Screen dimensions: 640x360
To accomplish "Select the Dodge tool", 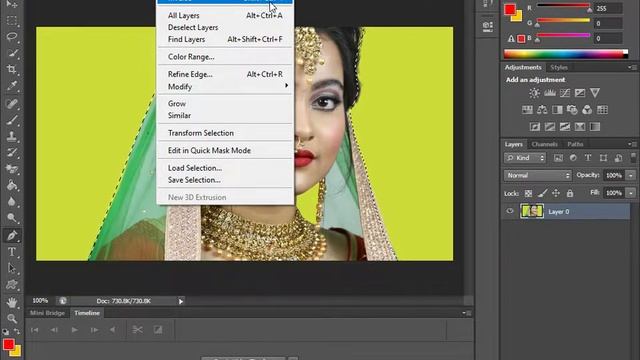I will coord(12,218).
